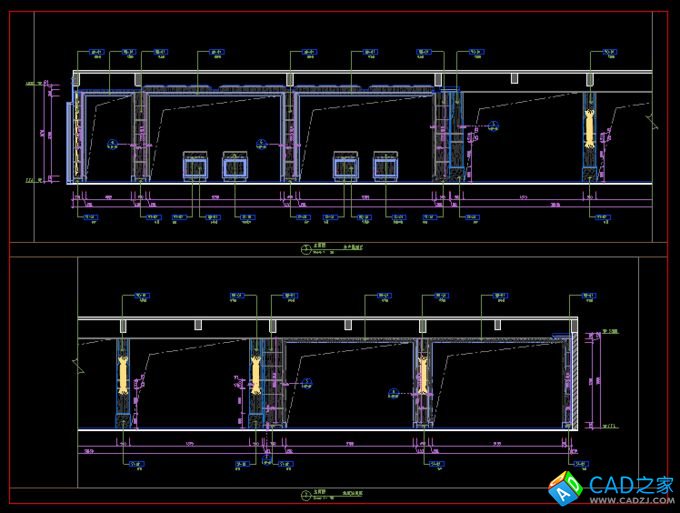Screen dimensions: 680x513
Task: Select the vertical dimension left of upper elevation
Action: pos(48,135)
